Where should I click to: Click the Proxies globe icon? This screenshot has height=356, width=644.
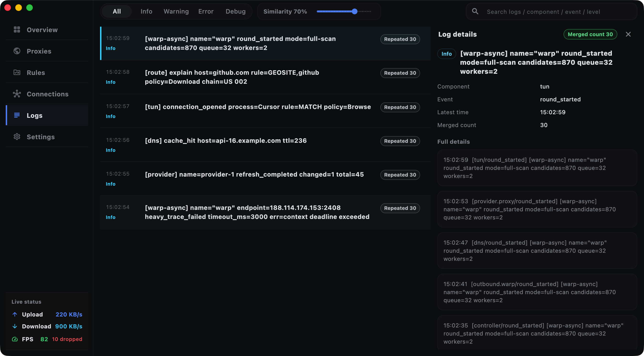pyautogui.click(x=17, y=51)
